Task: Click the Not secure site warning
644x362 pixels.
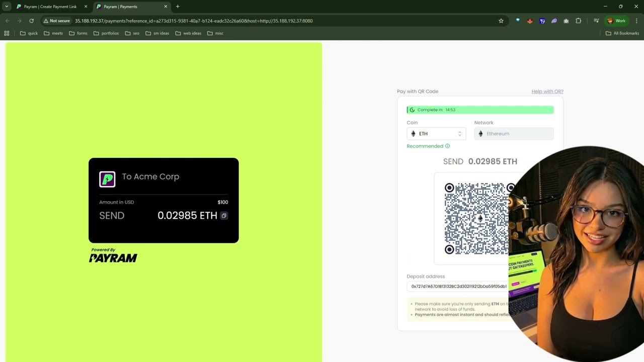Action: click(x=56, y=21)
